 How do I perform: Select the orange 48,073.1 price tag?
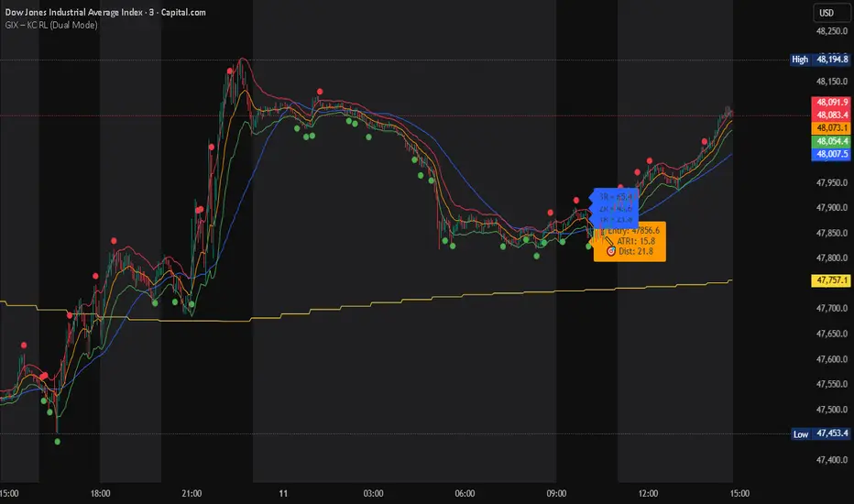(831, 128)
